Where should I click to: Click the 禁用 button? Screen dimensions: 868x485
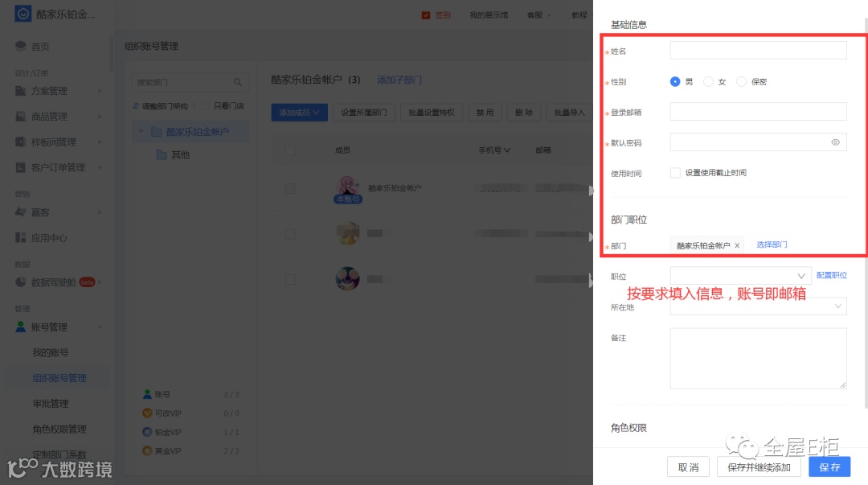485,113
